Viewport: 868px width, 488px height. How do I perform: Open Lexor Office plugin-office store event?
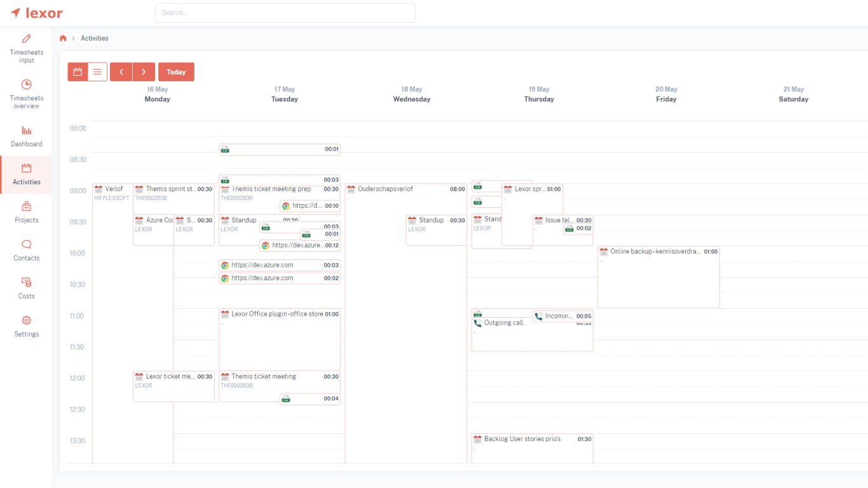280,339
